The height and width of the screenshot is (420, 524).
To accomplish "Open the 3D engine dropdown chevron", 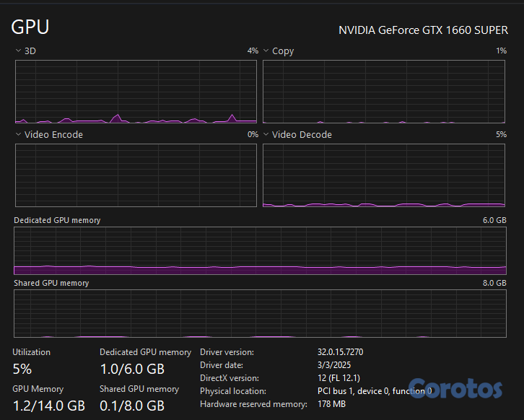I will click(x=18, y=51).
